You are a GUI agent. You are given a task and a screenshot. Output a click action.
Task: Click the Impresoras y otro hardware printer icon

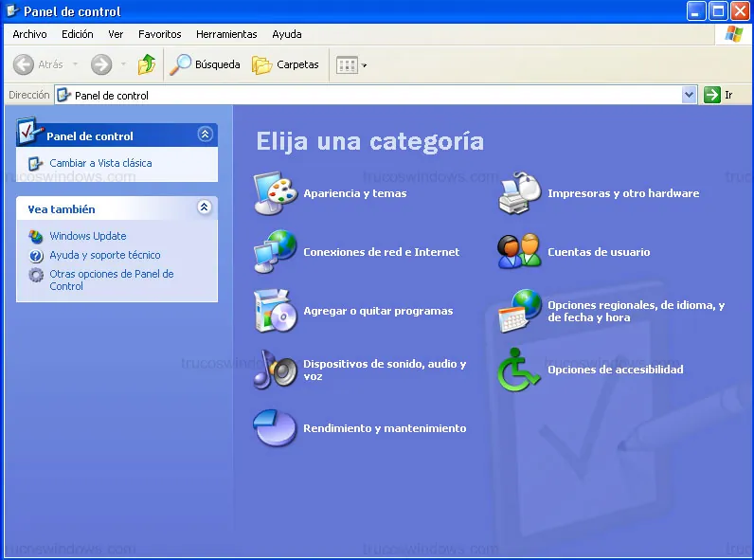pos(520,193)
